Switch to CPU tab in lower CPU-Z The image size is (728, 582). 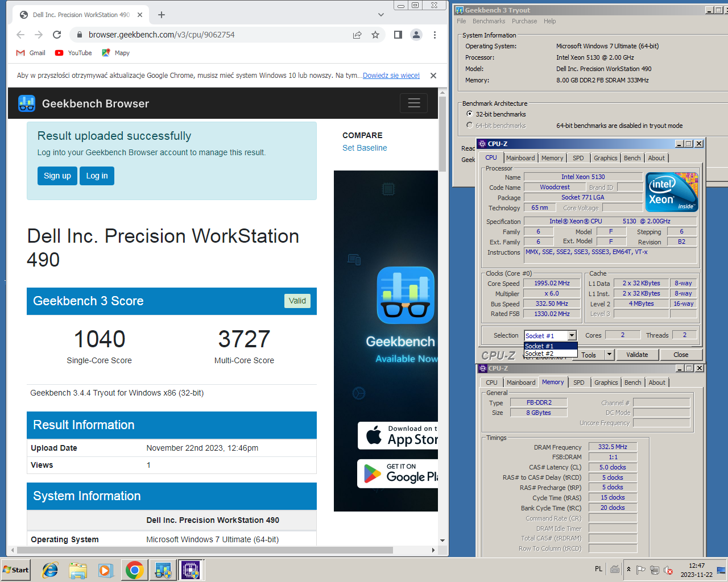pos(491,383)
